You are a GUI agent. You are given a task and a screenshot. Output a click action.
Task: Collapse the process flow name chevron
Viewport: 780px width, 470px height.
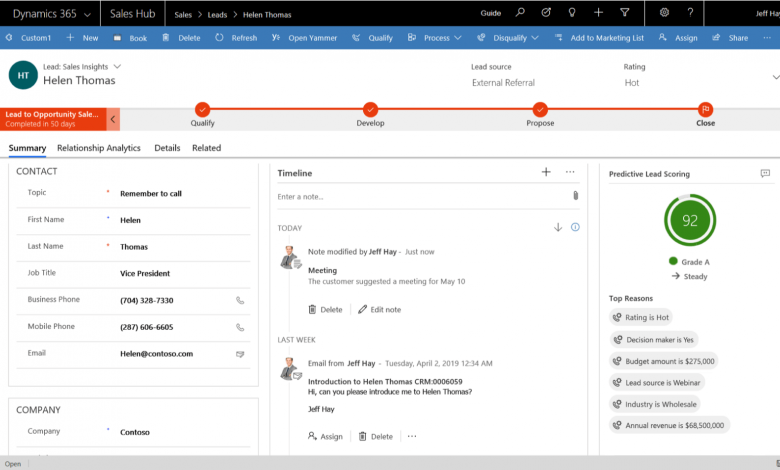pos(113,119)
